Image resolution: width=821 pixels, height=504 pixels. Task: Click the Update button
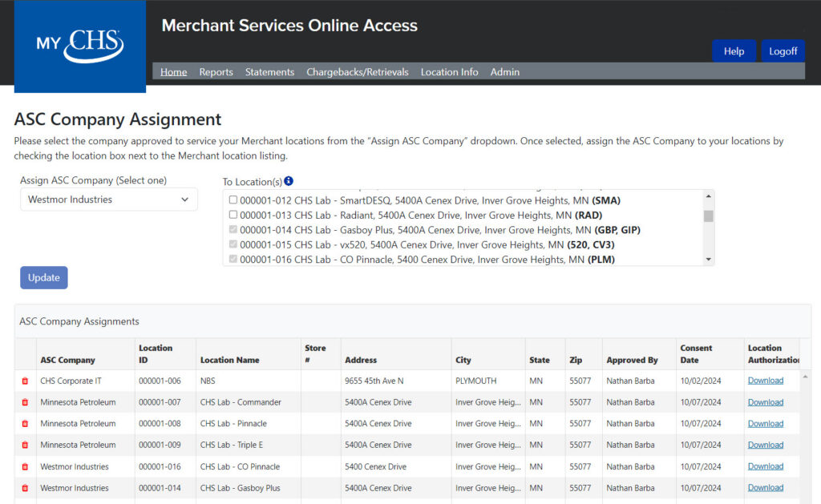[44, 277]
